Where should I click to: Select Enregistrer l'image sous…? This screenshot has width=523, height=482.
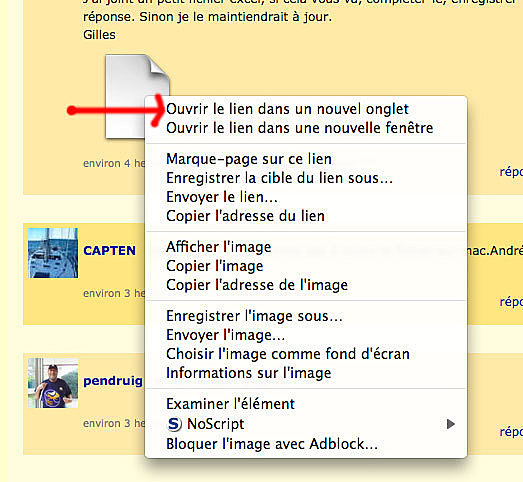point(306,316)
